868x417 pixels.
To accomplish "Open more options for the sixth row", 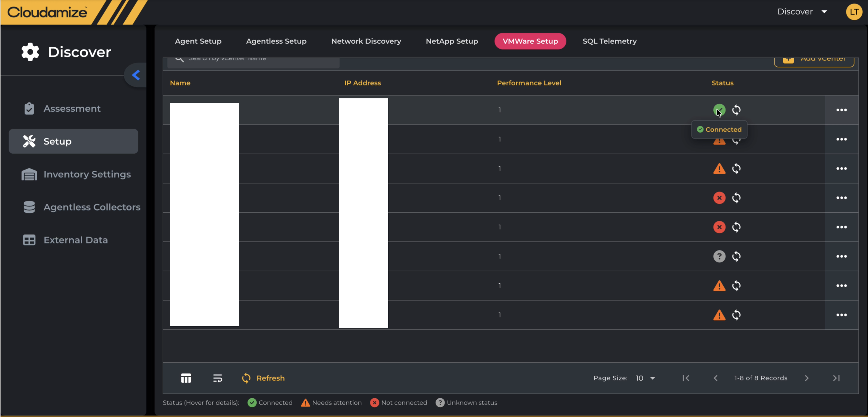I will pyautogui.click(x=841, y=256).
